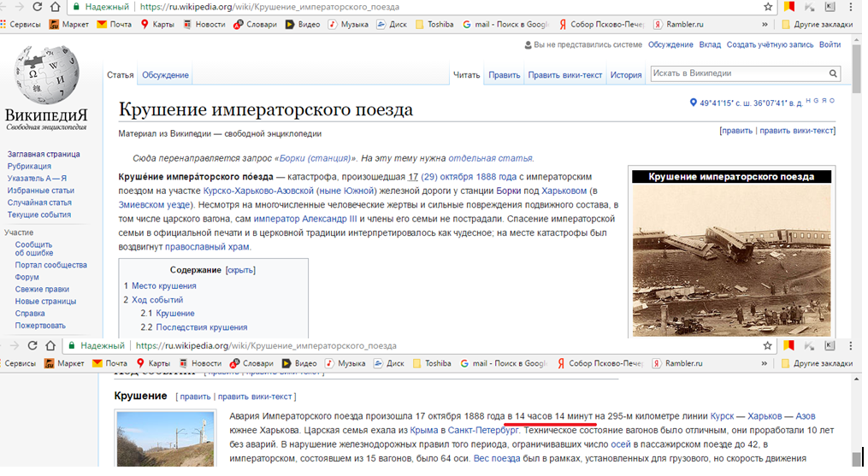Open Словари bookmark in upper bookmarks bar
This screenshot has width=868, height=476.
click(x=255, y=24)
